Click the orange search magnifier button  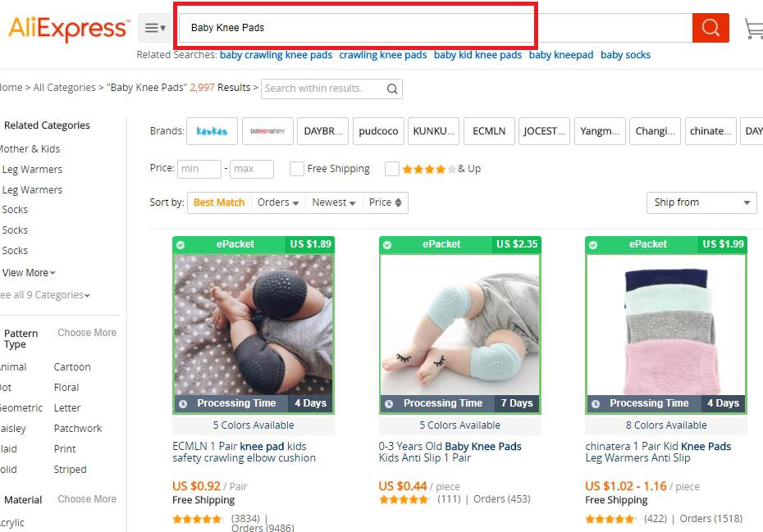click(x=710, y=28)
